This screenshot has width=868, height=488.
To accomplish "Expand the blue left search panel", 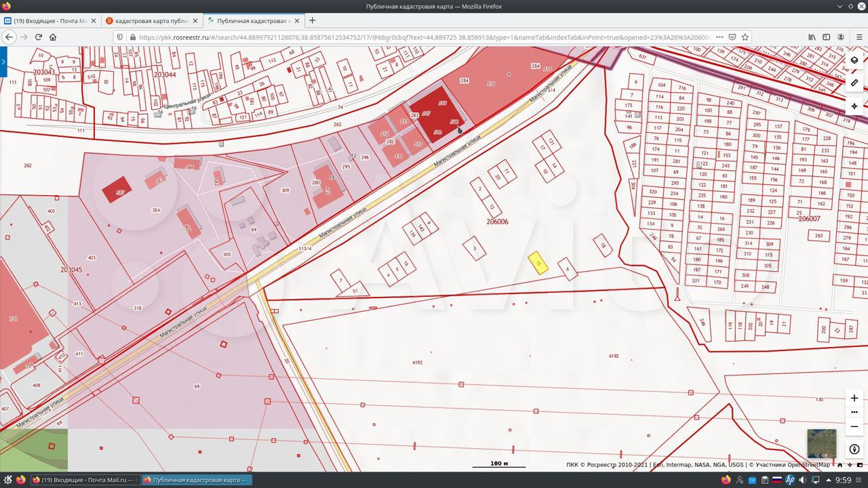I will pos(3,62).
